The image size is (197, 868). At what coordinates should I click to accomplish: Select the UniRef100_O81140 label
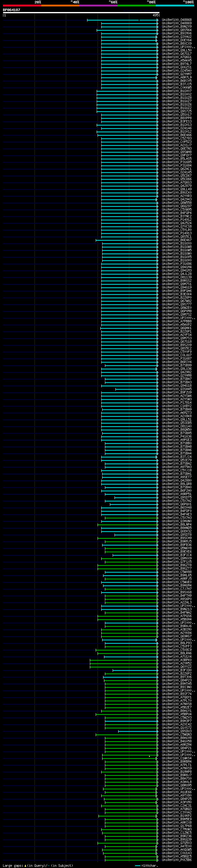(x=177, y=426)
